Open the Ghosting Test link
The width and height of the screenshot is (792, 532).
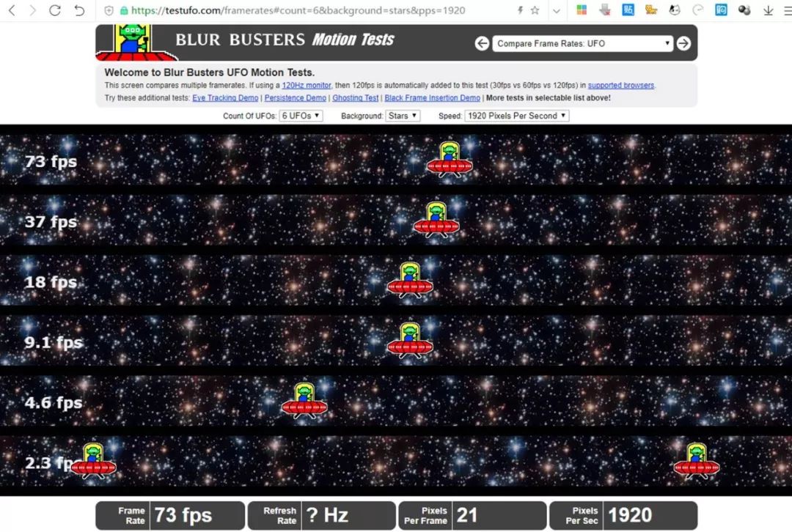pyautogui.click(x=355, y=98)
